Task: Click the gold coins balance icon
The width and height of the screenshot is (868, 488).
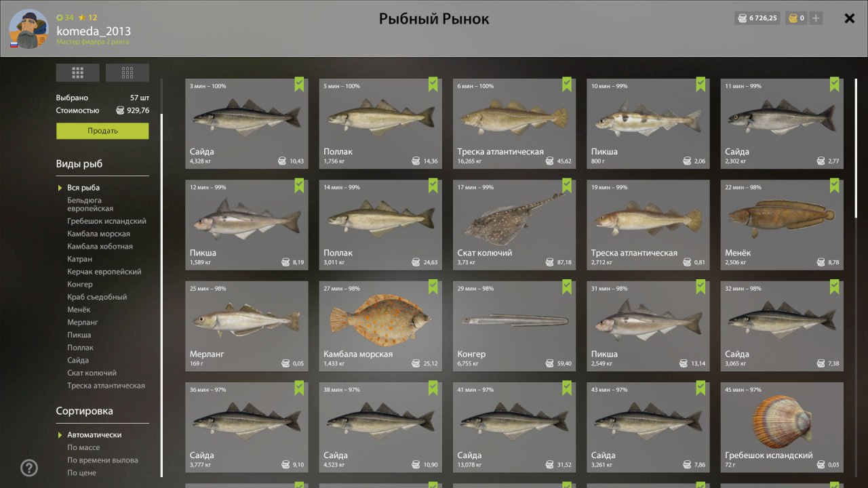Action: [792, 18]
